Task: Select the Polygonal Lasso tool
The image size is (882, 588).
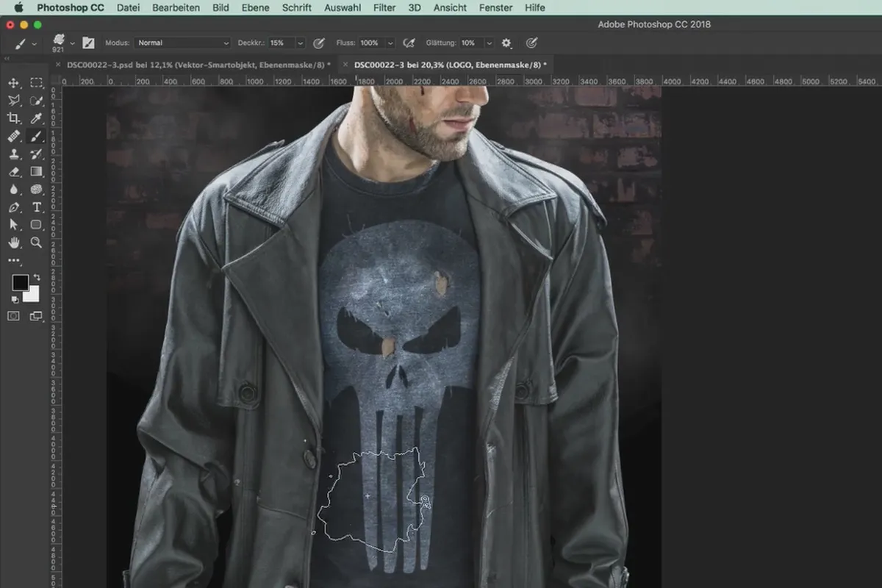Action: coord(13,101)
